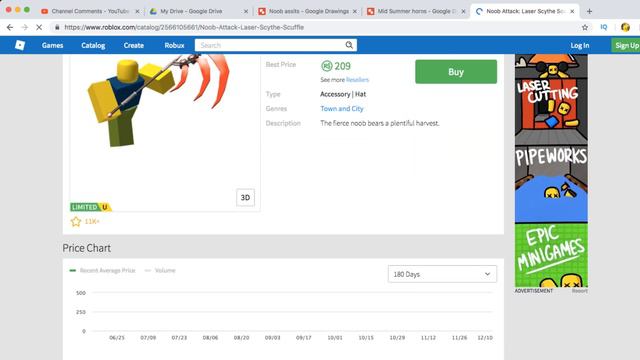Image resolution: width=640 pixels, height=360 pixels.
Task: Click the browser back arrow
Action: (10, 27)
